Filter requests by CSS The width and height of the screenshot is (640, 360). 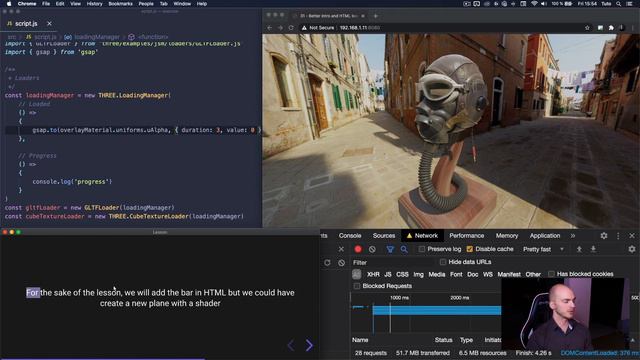coord(402,274)
